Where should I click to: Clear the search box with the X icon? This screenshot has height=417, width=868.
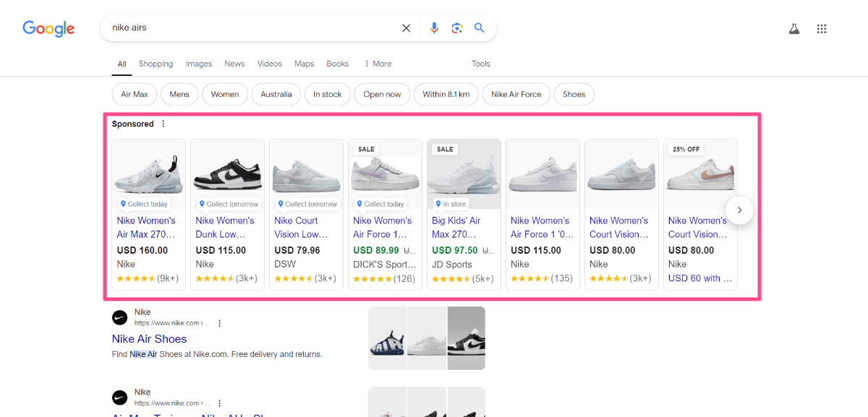click(x=407, y=28)
